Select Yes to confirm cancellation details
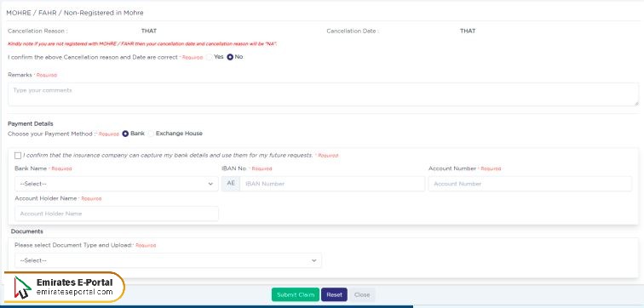The image size is (644, 308). (210, 57)
